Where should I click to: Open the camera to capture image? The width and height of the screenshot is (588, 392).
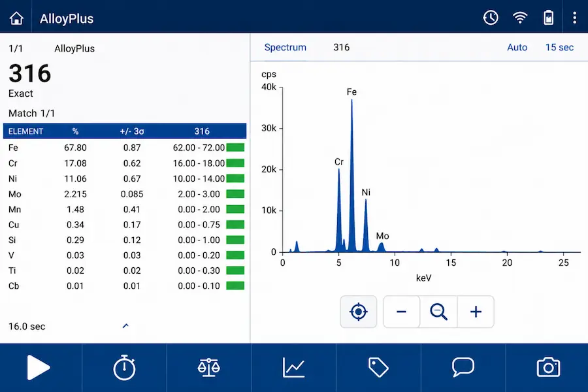pos(549,368)
